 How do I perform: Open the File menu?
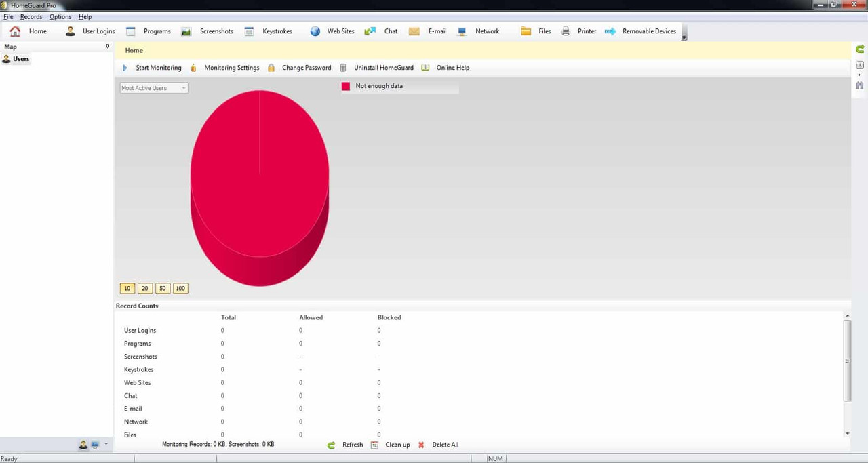(x=8, y=16)
